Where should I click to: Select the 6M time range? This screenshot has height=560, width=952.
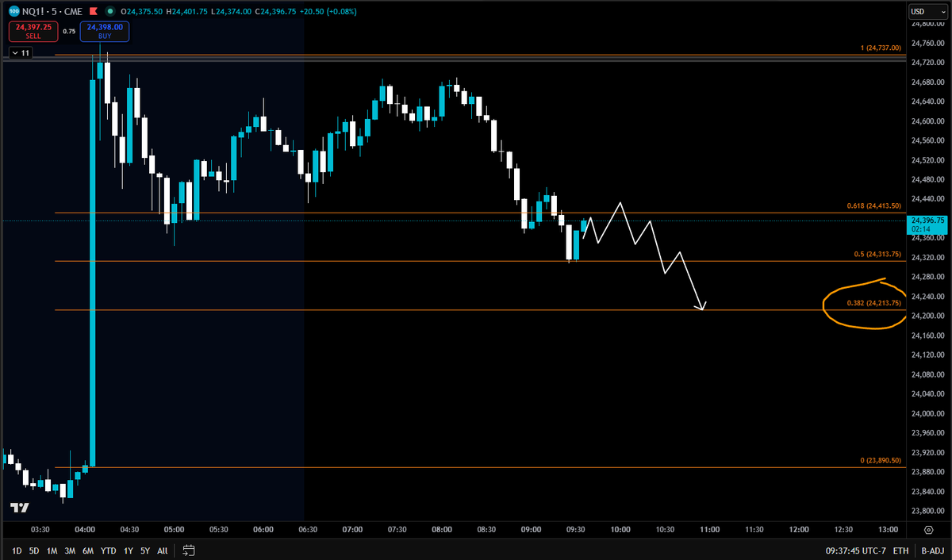[88, 550]
